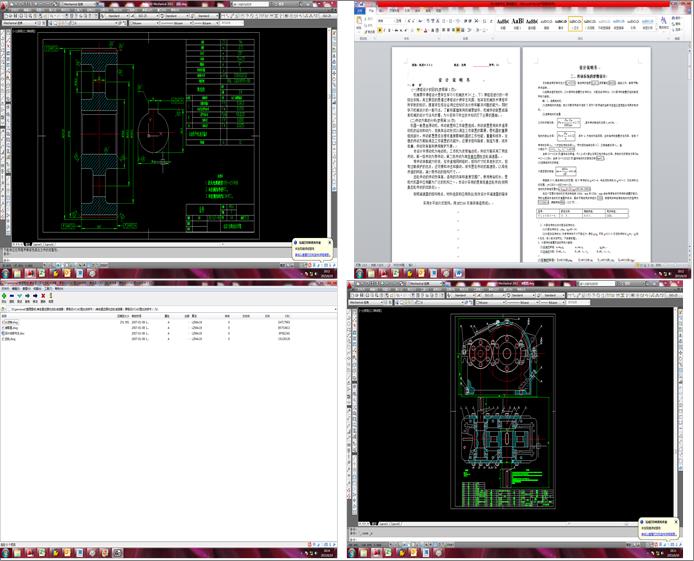694x561 pixels.
Task: Close the notification balloon in gear drawing AutoCAD
Action: [x=329, y=242]
